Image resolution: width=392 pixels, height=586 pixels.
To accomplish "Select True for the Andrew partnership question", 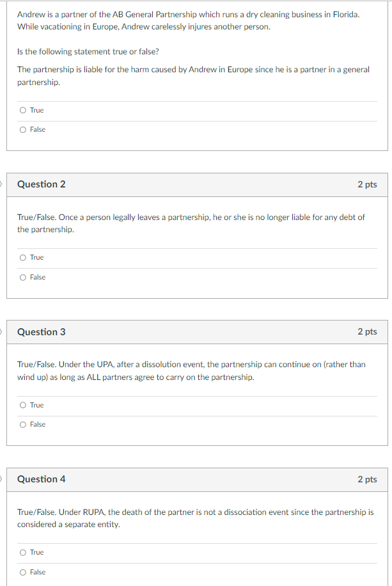I will tap(22, 110).
